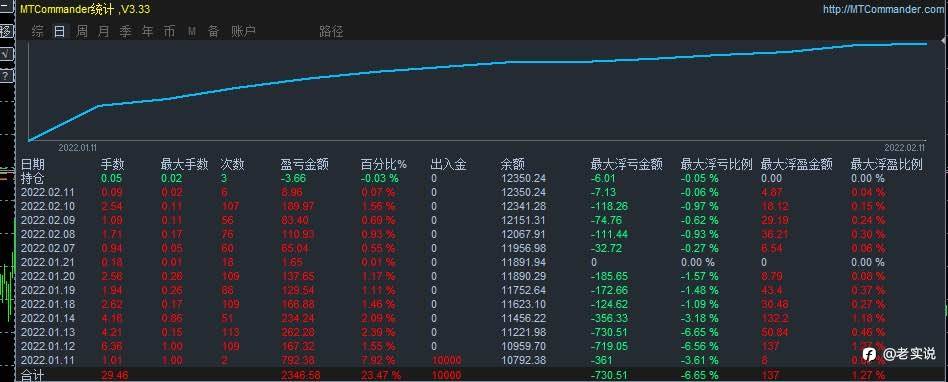
Task: Switch to the 季 quarterly tab
Action: (x=125, y=31)
